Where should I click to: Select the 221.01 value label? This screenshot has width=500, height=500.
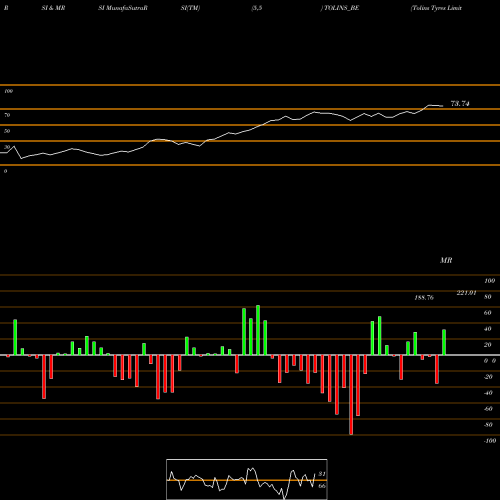(x=466, y=293)
